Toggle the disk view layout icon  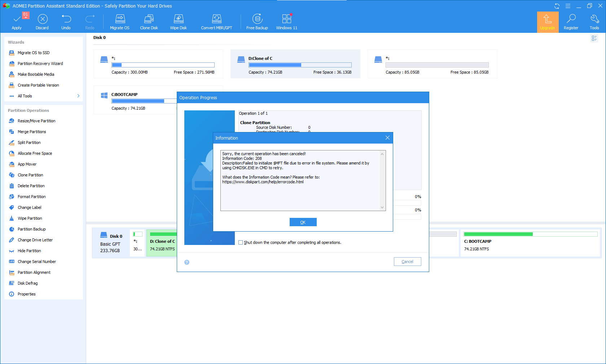pyautogui.click(x=594, y=38)
